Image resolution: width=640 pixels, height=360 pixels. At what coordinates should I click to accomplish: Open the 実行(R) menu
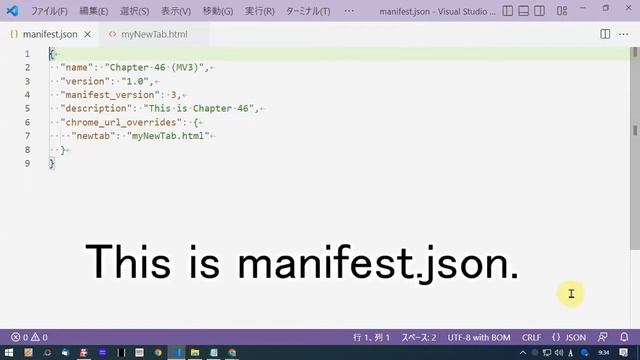pos(260,11)
